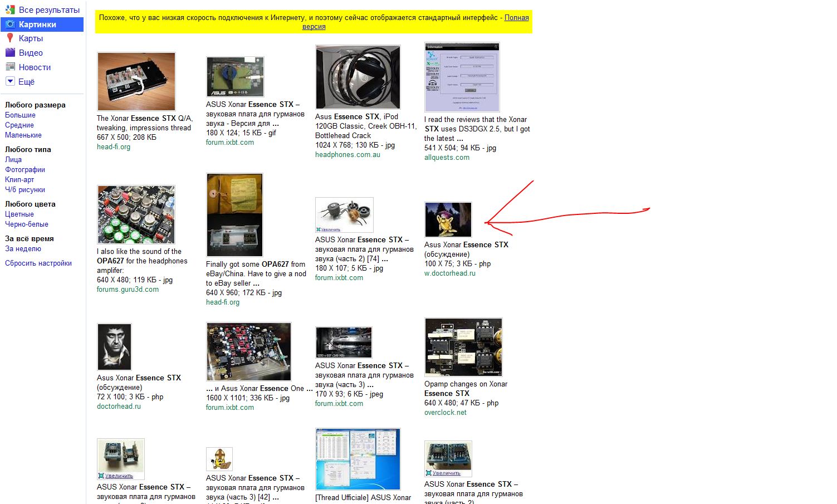Screen dimensions: 837x504
Task: Limit results to За неделю
Action: [x=23, y=249]
